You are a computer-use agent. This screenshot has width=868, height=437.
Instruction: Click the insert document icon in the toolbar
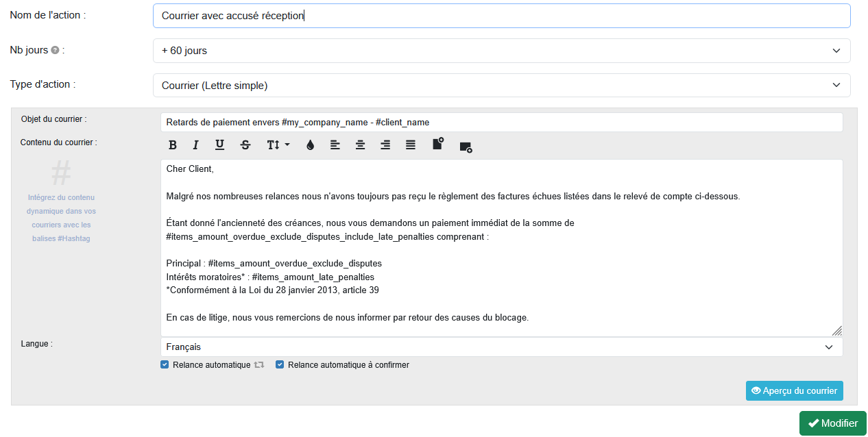pos(437,145)
